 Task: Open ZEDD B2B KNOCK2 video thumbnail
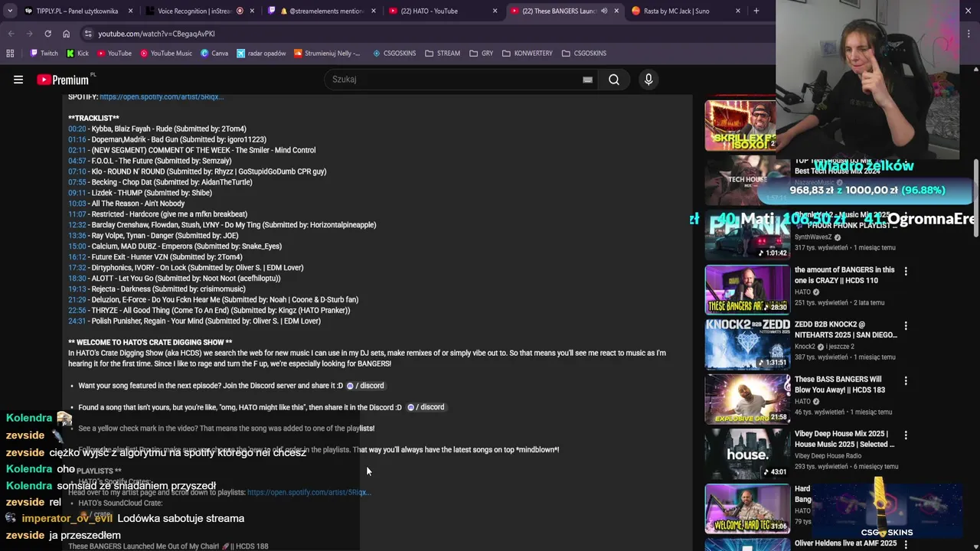pyautogui.click(x=747, y=344)
